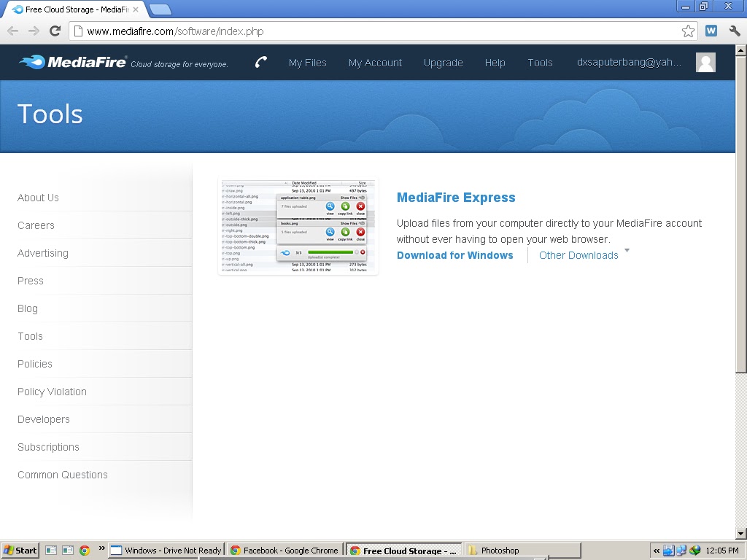The height and width of the screenshot is (560, 747).
Task: Open Careers in sidebar
Action: (36, 225)
